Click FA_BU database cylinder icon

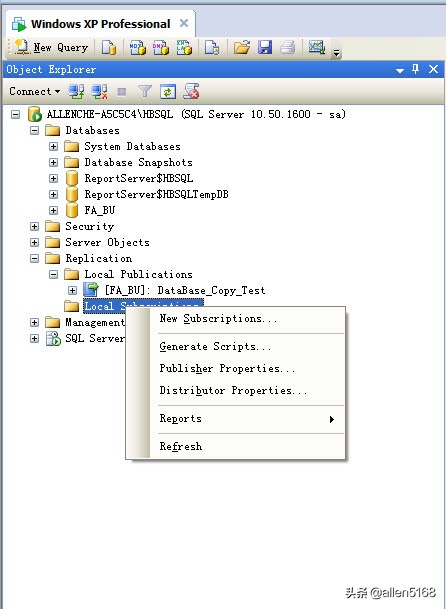click(x=71, y=210)
